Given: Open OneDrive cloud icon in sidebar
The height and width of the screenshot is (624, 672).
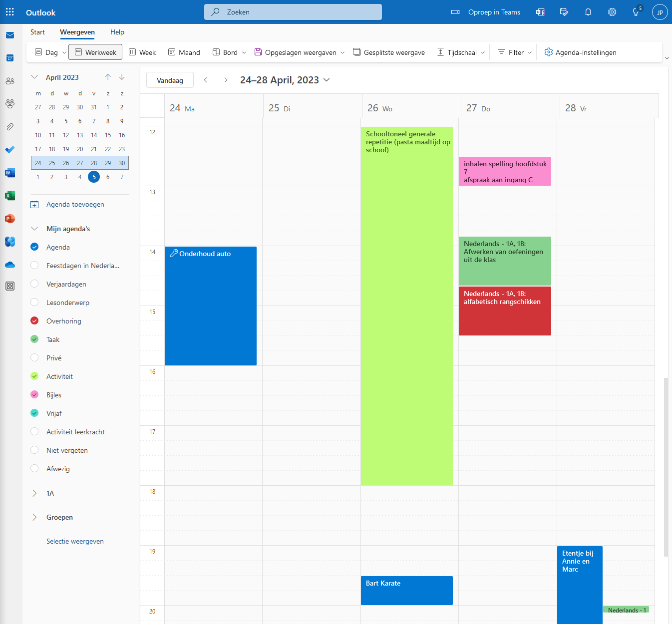Looking at the screenshot, I should click(x=10, y=265).
